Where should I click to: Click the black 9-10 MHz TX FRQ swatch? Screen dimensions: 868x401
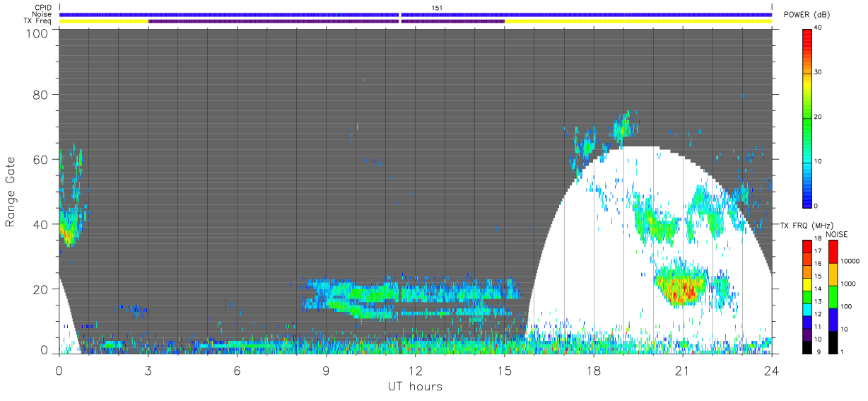coord(808,347)
